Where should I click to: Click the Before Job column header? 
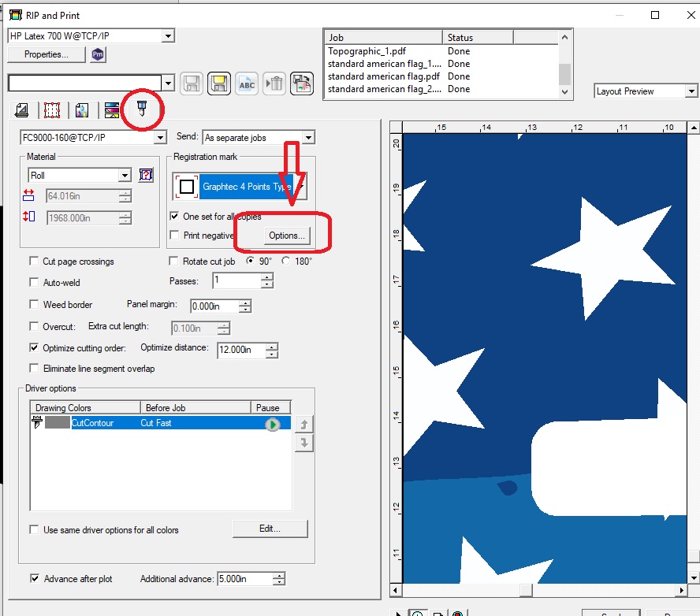[x=196, y=408]
